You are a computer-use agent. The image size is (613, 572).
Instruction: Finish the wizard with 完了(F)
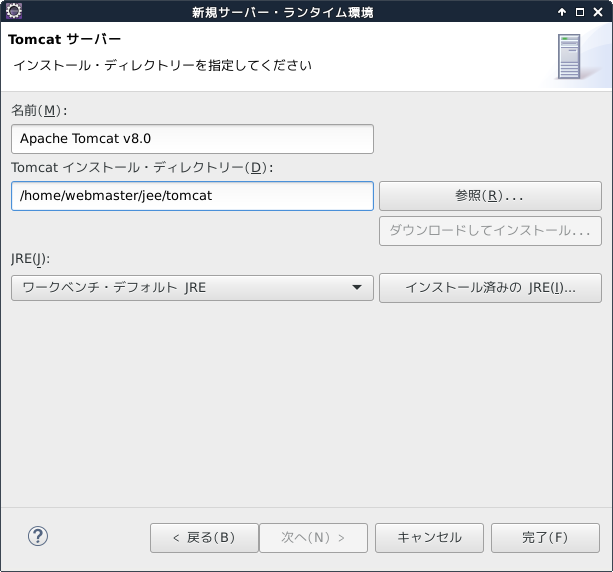(545, 538)
